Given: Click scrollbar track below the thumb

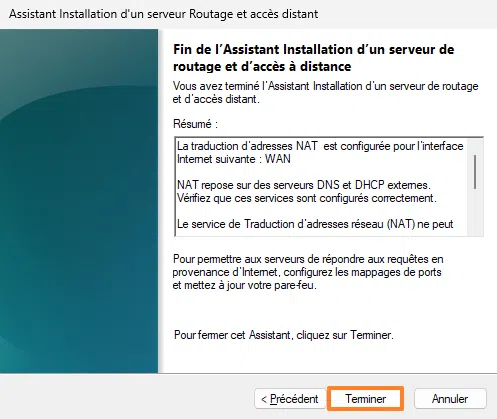Looking at the screenshot, I should point(475,212).
